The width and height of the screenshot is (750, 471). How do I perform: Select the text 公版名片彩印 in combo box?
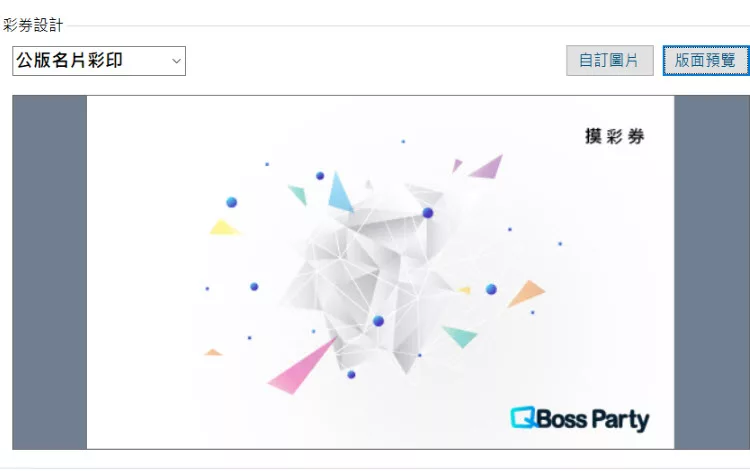(x=69, y=60)
